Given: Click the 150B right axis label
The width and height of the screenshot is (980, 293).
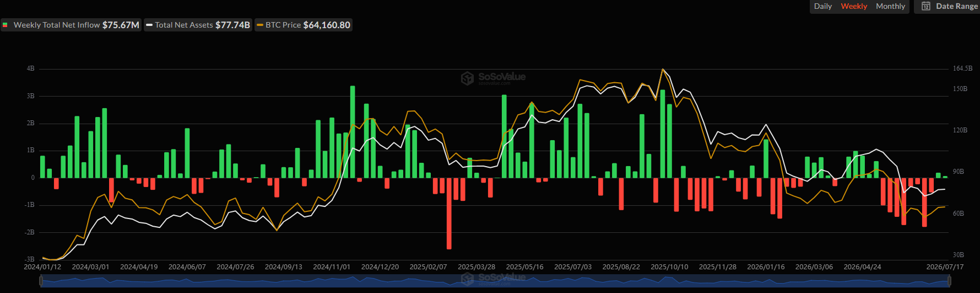Looking at the screenshot, I should pos(960,89).
